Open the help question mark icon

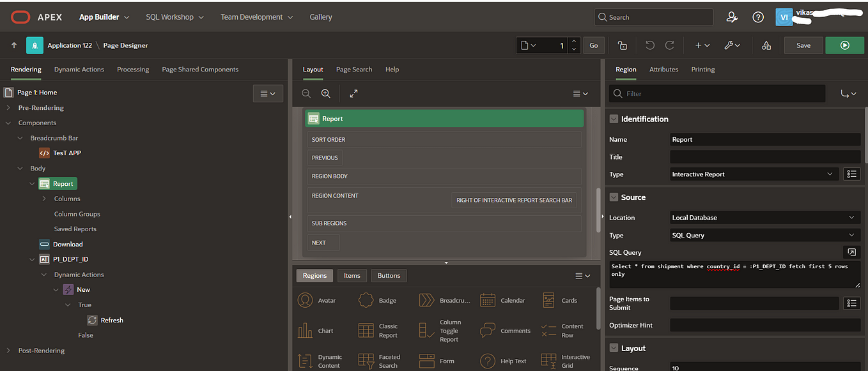click(758, 17)
